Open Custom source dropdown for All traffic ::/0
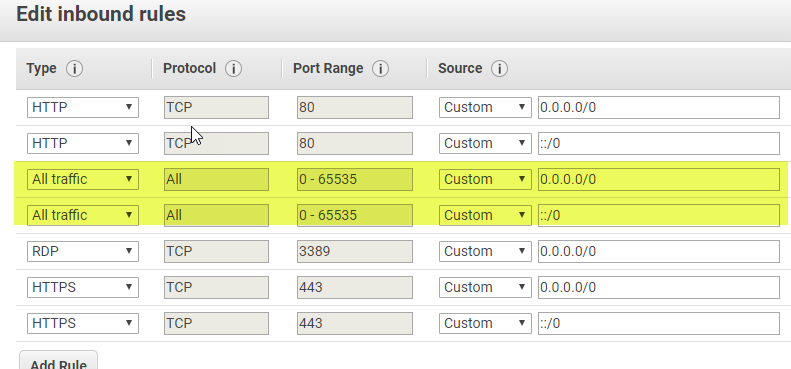 tap(485, 215)
